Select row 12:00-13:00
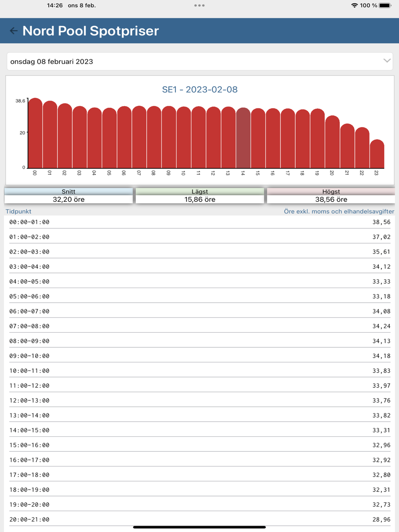The height and width of the screenshot is (532, 399). point(199,400)
